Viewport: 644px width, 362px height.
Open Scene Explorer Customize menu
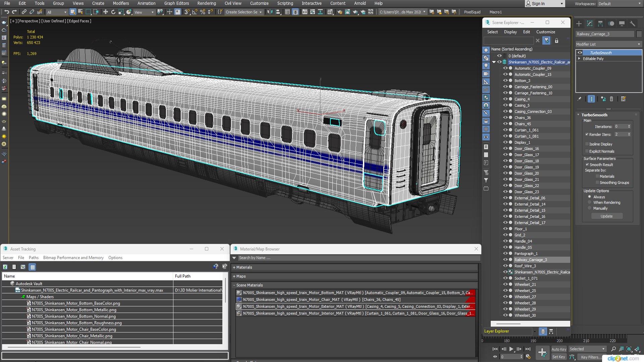click(545, 32)
